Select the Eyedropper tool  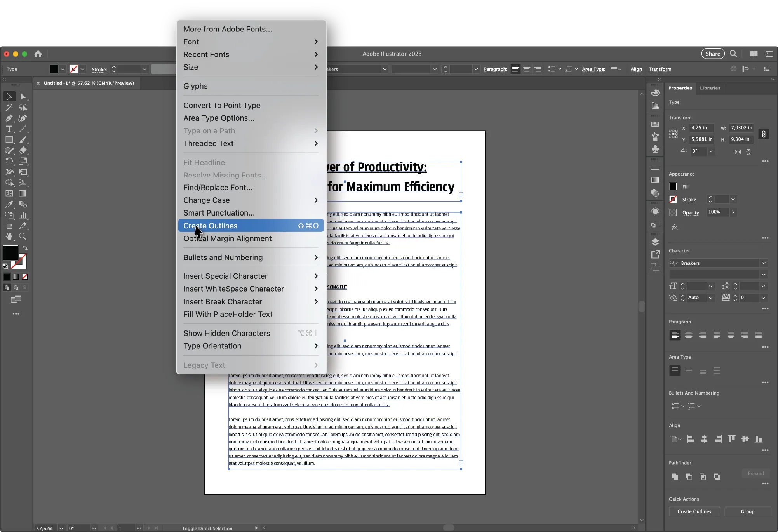point(9,204)
